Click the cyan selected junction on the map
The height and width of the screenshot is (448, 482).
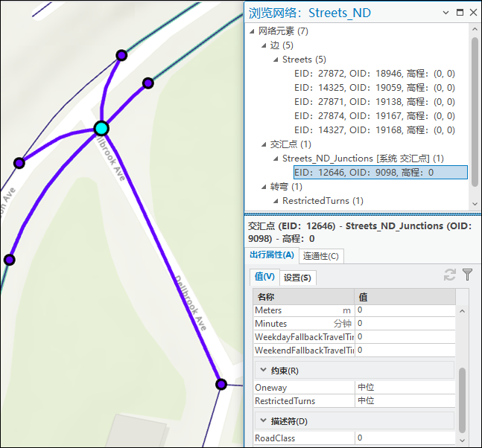point(102,128)
